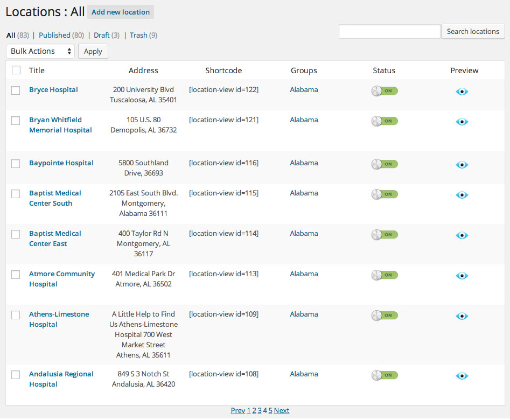Open pagination page 2

pos(254,410)
